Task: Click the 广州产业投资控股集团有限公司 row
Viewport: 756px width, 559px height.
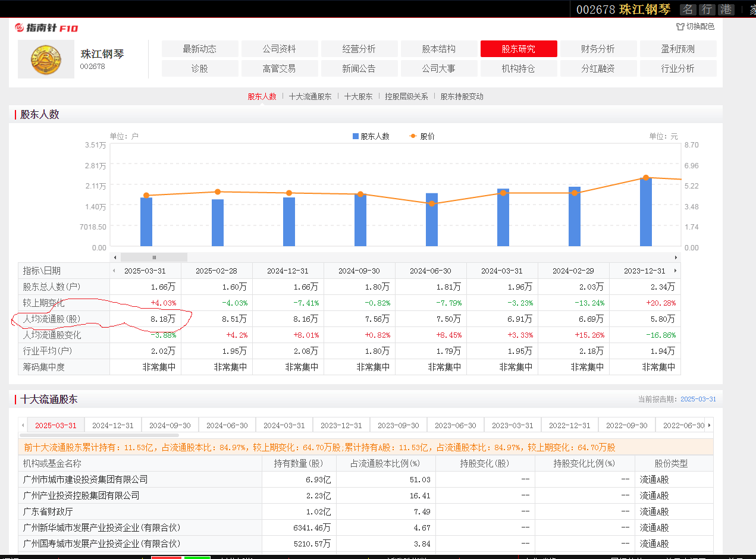Action: [x=366, y=495]
